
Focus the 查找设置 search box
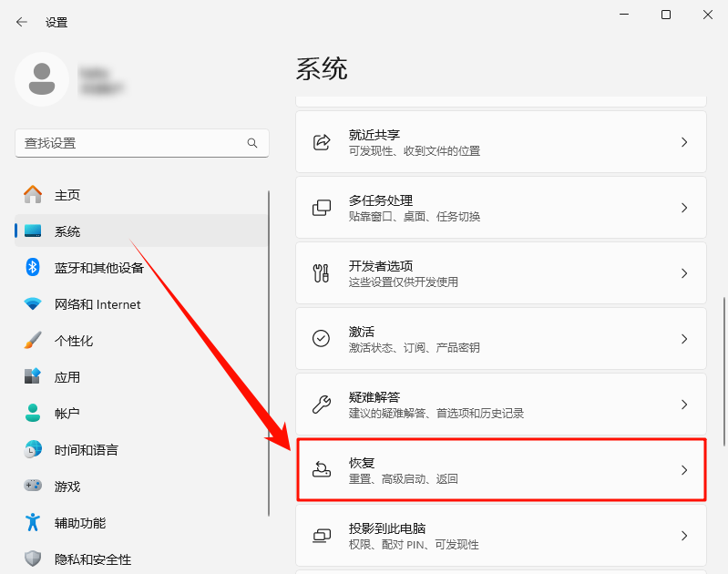pyautogui.click(x=141, y=143)
